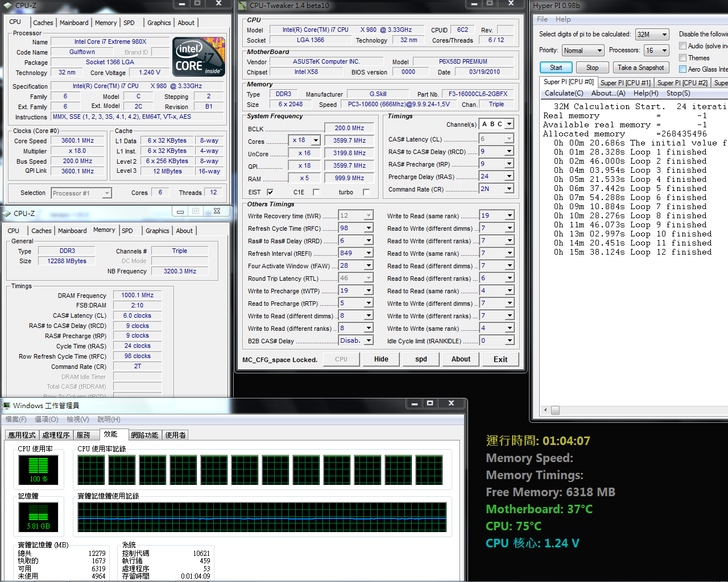
Task: Click Windows Task Manager title bar icon
Action: tap(7, 405)
